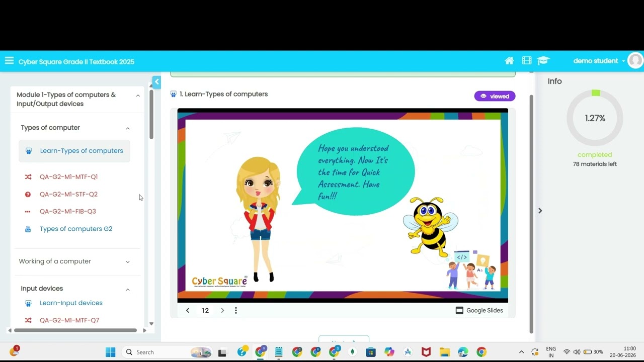Viewport: 644px width, 362px height.
Task: Click dots icon beside QA-G2-M1-FIB-Q3
Action: click(x=28, y=212)
